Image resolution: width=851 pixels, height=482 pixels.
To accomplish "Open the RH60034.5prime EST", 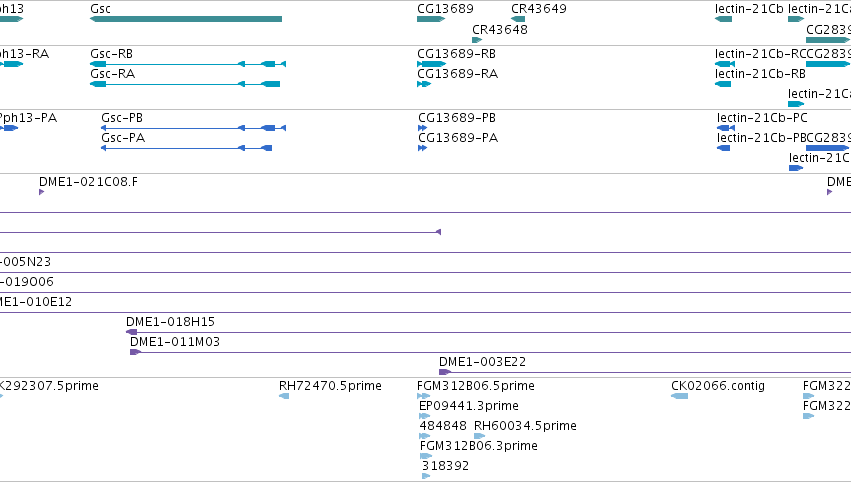I will pyautogui.click(x=479, y=436).
